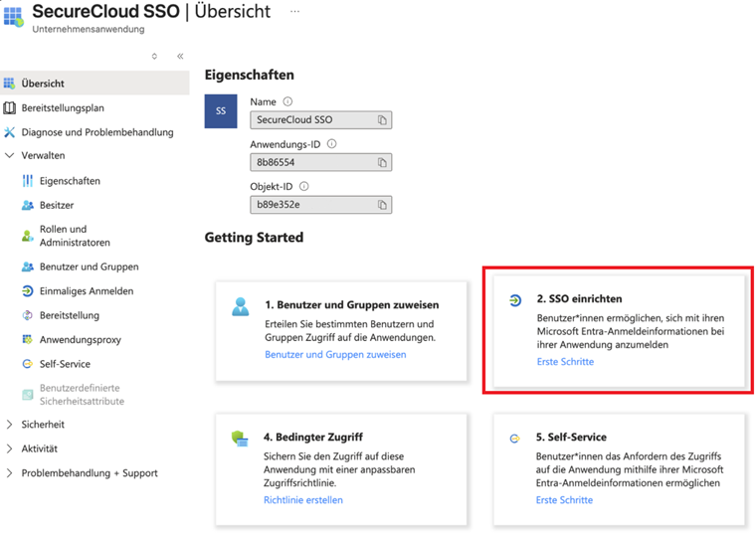Expand the Aktivität section
The image size is (756, 536).
click(9, 448)
